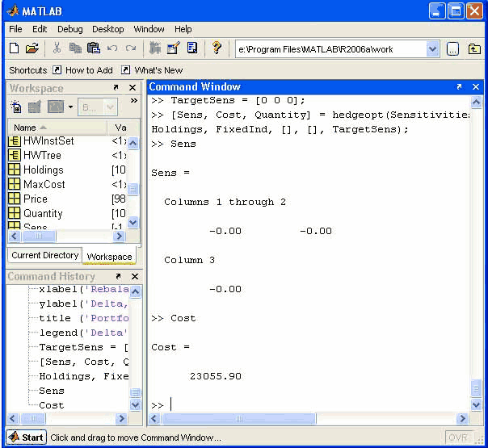This screenshot has height=448, width=488.
Task: Click Command Window scroll right arrow
Action: coord(462,419)
